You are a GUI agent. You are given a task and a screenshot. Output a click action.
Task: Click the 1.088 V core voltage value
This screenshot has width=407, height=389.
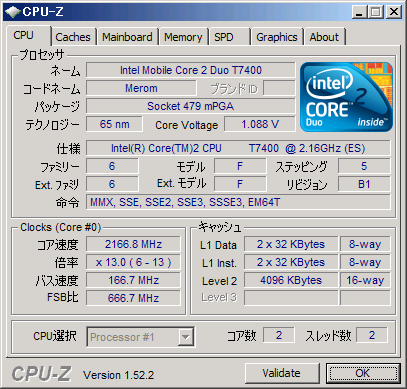tap(260, 124)
